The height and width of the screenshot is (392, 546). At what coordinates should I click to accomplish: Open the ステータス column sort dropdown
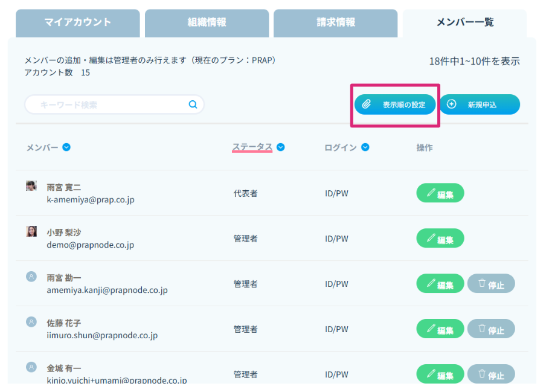click(x=281, y=147)
